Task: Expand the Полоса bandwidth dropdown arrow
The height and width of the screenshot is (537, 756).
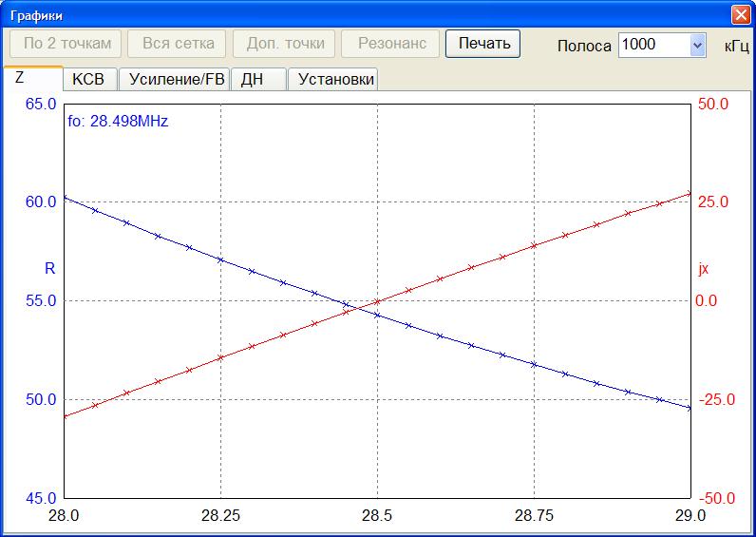Action: tap(697, 45)
